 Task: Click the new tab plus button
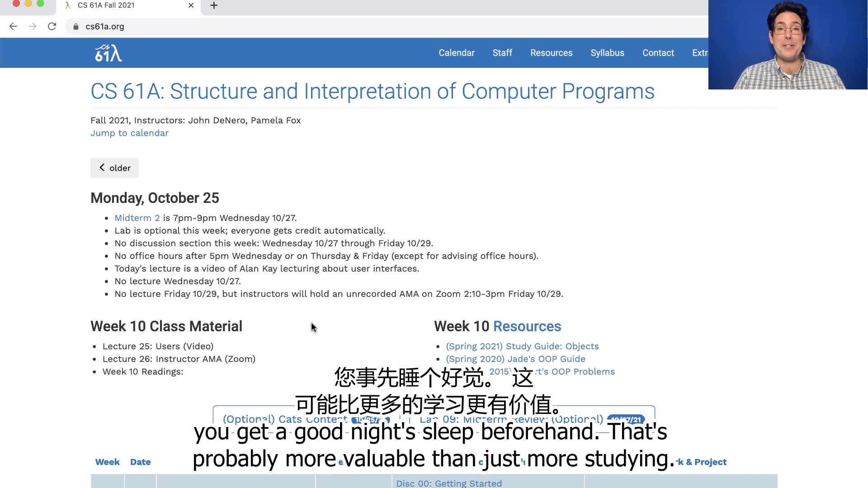(213, 5)
